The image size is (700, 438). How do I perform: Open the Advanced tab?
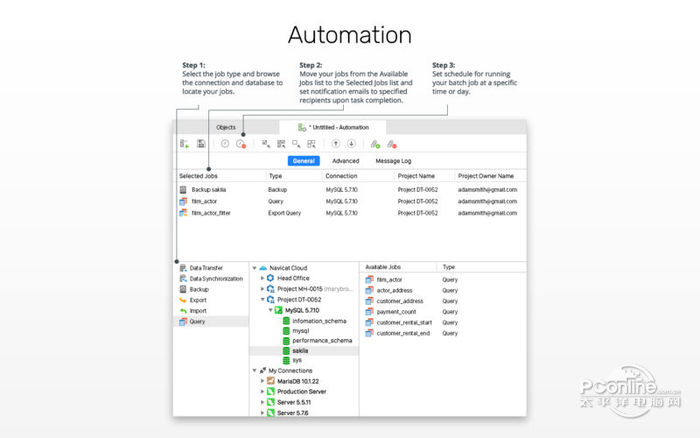click(346, 161)
